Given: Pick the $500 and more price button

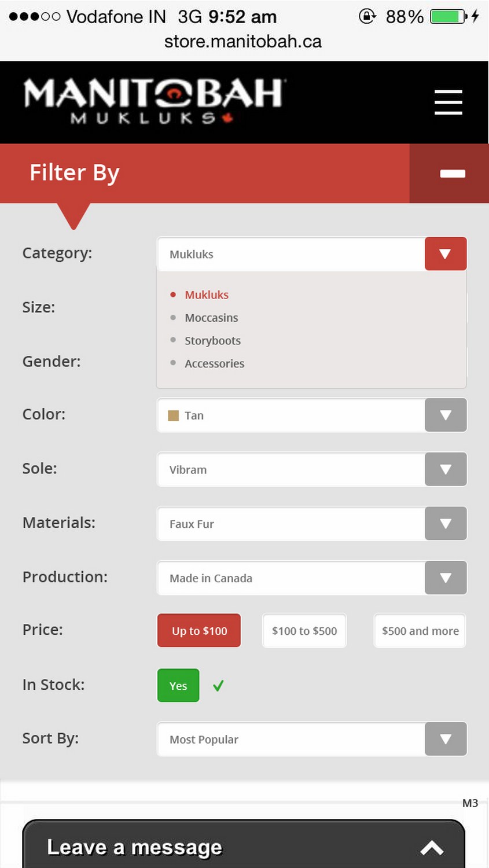Looking at the screenshot, I should pos(420,631).
